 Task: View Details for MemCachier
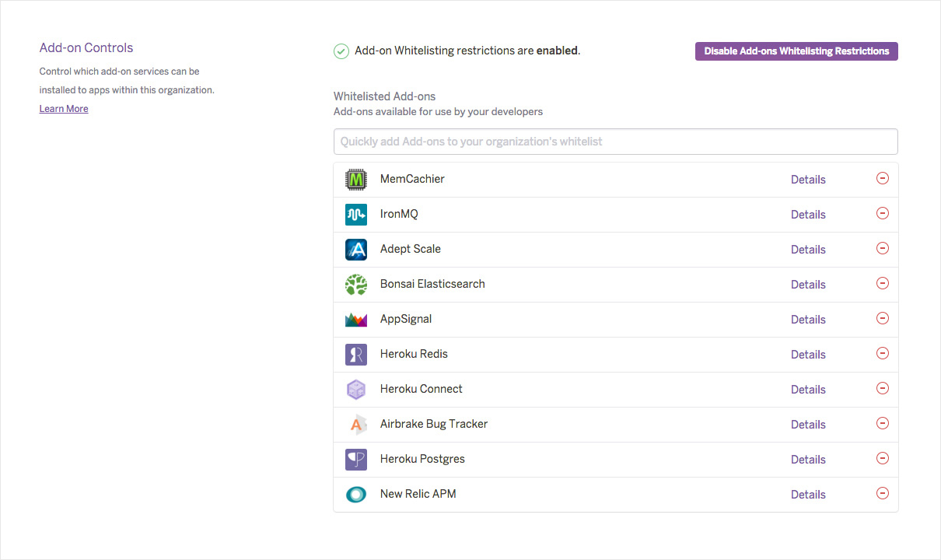(x=808, y=179)
